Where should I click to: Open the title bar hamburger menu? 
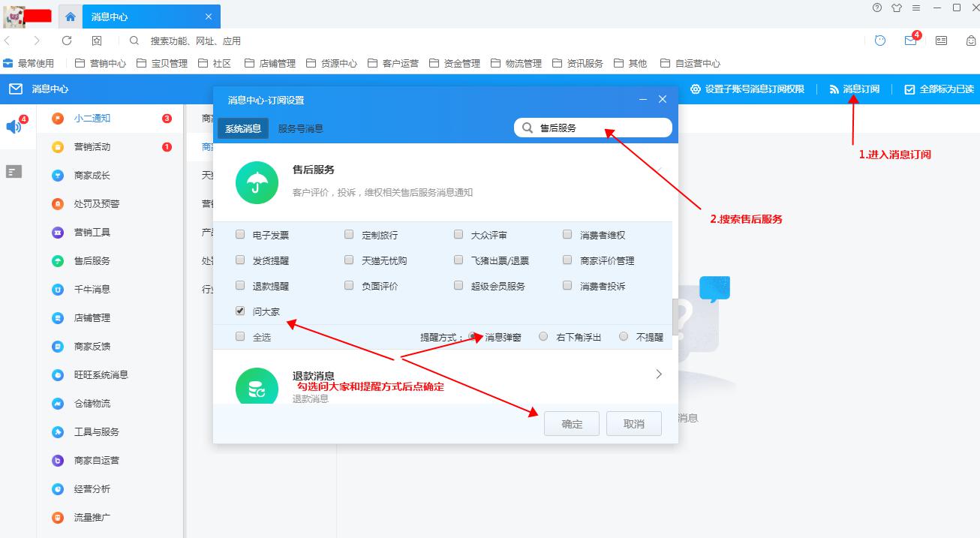point(916,8)
